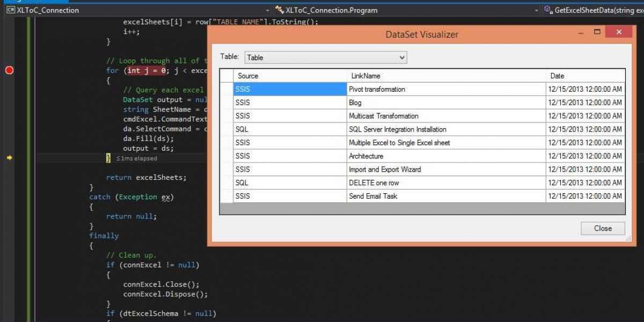This screenshot has height=322, width=644.
Task: Click the highlighted 'int j = 0' breakpoint statement
Action: click(x=148, y=70)
